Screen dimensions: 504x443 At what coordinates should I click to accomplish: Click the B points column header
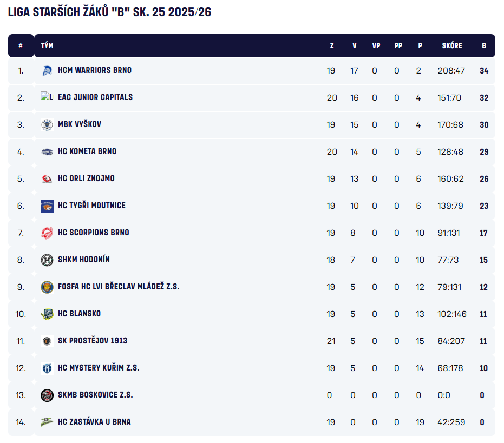point(484,46)
